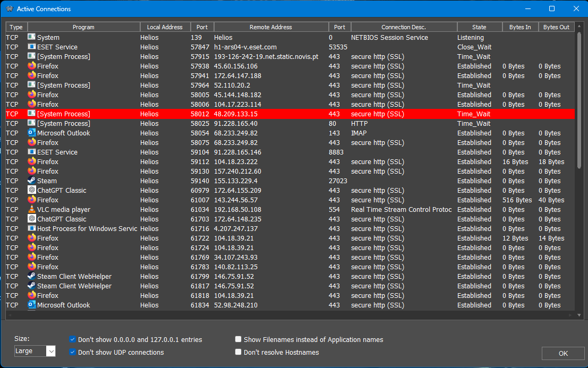Click Steam Client WebHelper icon, port 61799
This screenshot has width=588, height=368.
pos(31,276)
